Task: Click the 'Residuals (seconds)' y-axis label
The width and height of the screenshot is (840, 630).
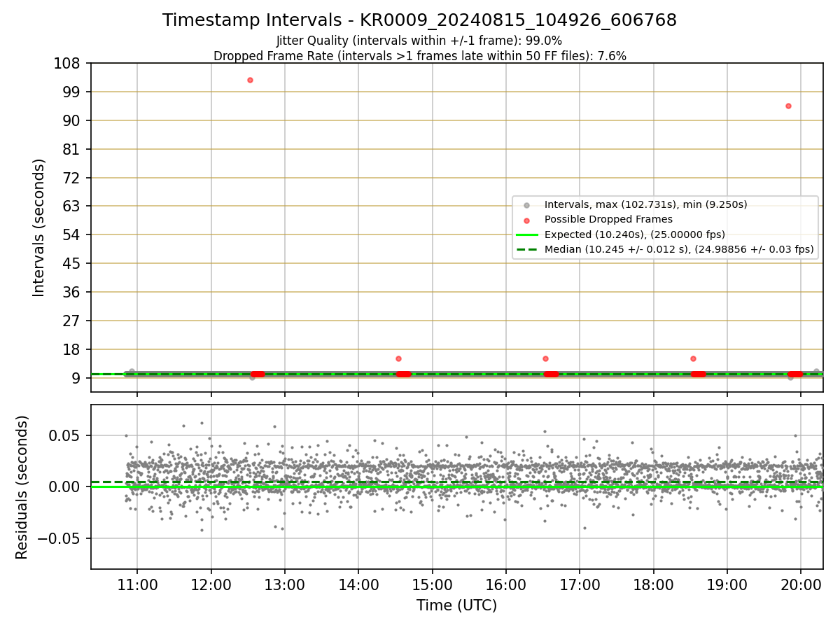Action: [x=22, y=487]
